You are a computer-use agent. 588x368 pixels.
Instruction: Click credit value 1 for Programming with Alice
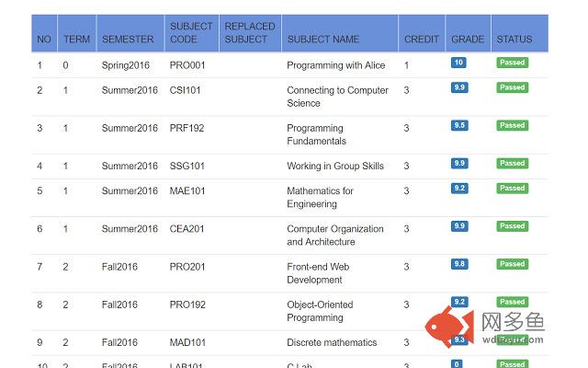406,65
